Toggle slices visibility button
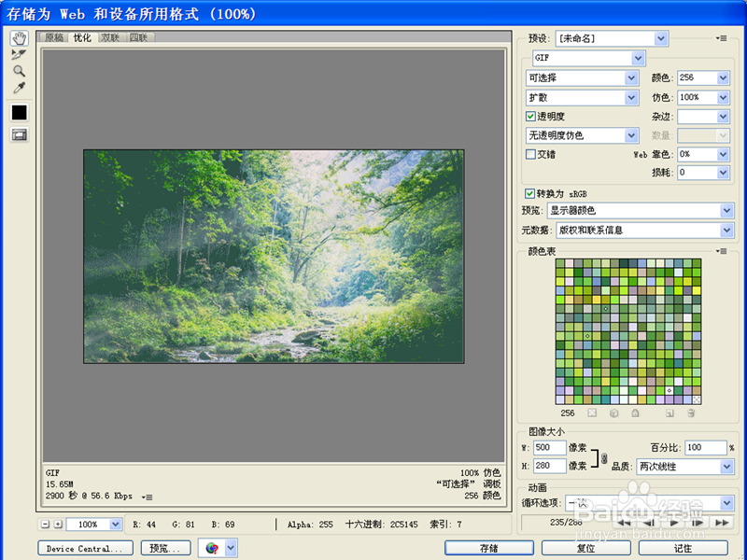747x560 pixels. pos(19,134)
